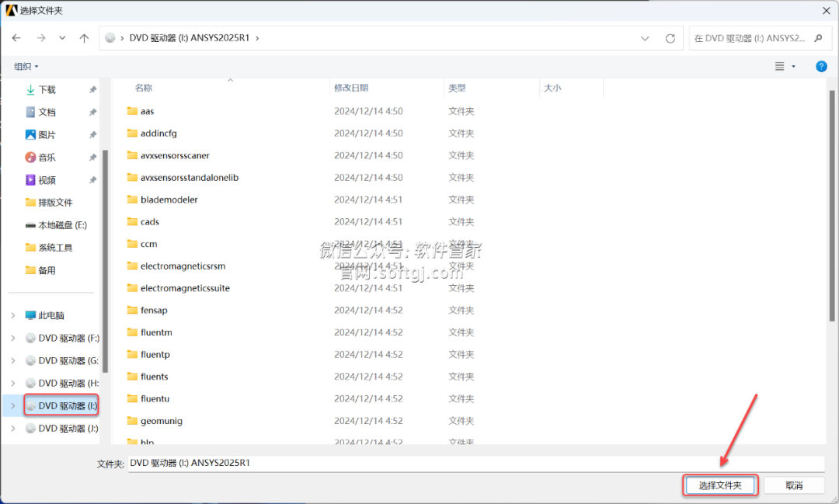The height and width of the screenshot is (504, 839).
Task: Select the fluentm folder icon
Action: pos(132,332)
